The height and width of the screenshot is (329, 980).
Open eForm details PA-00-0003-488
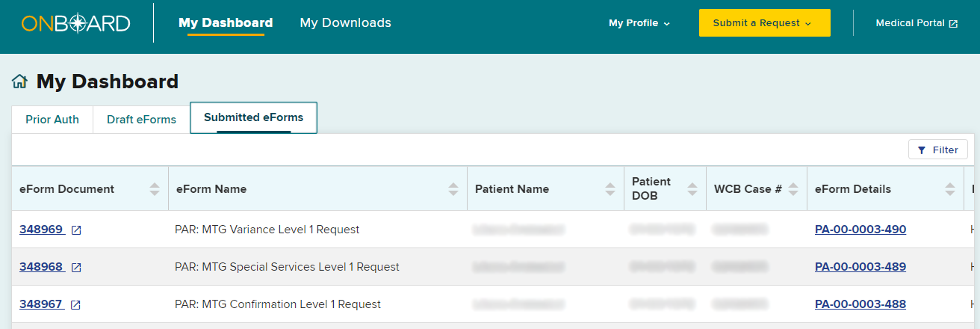(860, 304)
